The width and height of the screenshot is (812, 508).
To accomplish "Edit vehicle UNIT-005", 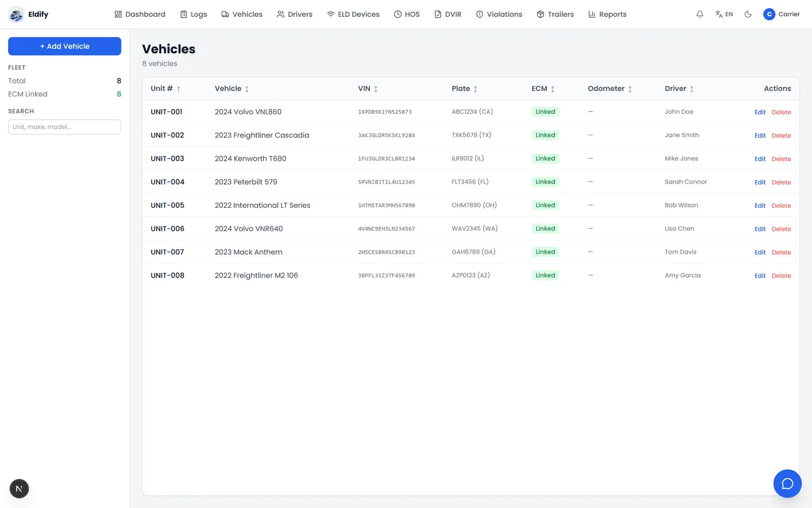I will [x=760, y=206].
